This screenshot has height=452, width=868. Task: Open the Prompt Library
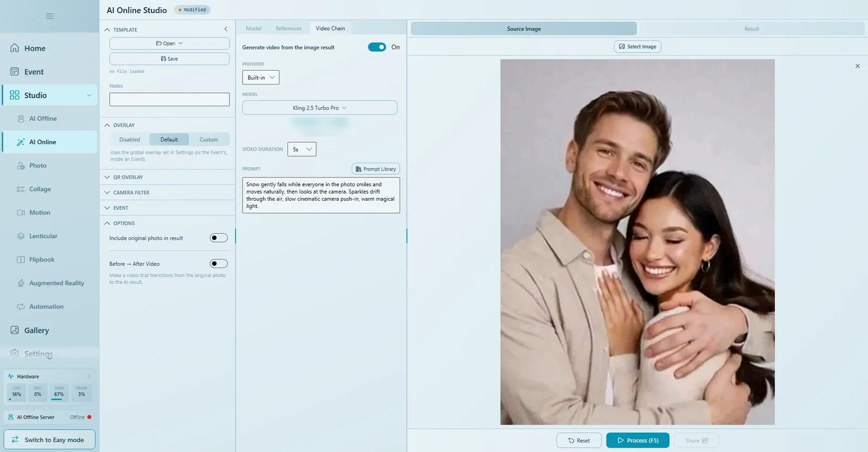(376, 169)
